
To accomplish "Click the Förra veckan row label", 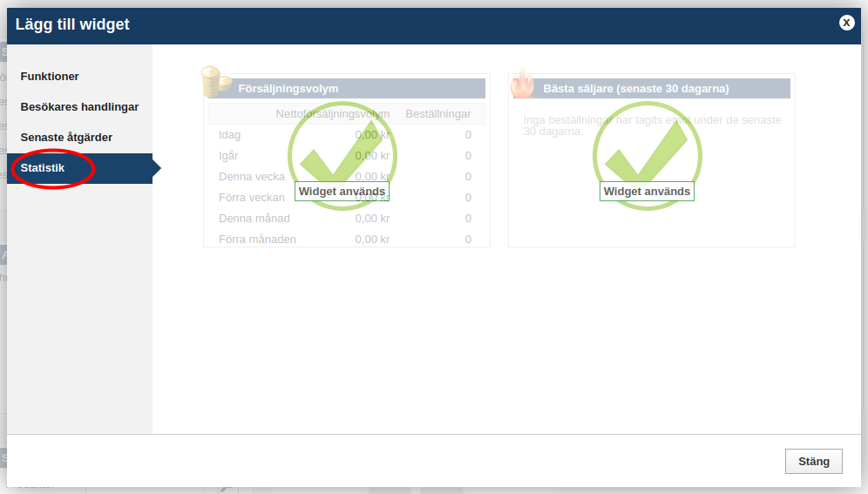I will tap(251, 198).
